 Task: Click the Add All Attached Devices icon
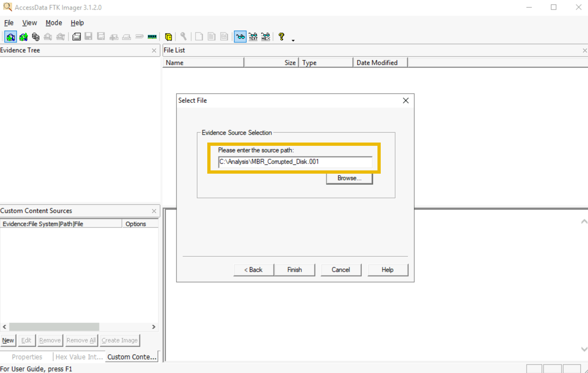click(23, 37)
